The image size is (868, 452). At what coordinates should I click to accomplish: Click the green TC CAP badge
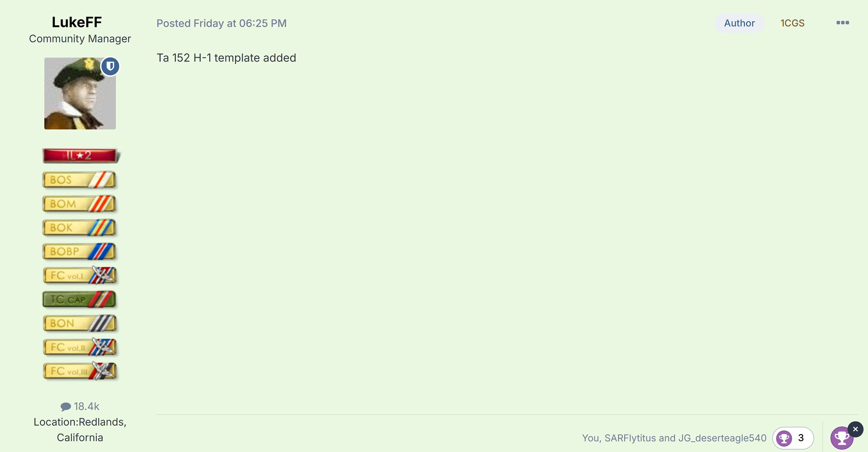point(80,299)
